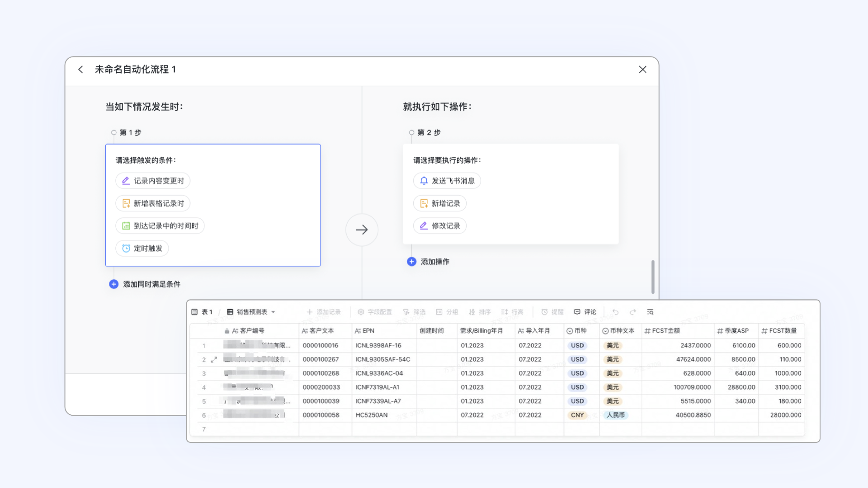
Task: Click the 第 1 步 step marker circle
Action: coord(114,132)
